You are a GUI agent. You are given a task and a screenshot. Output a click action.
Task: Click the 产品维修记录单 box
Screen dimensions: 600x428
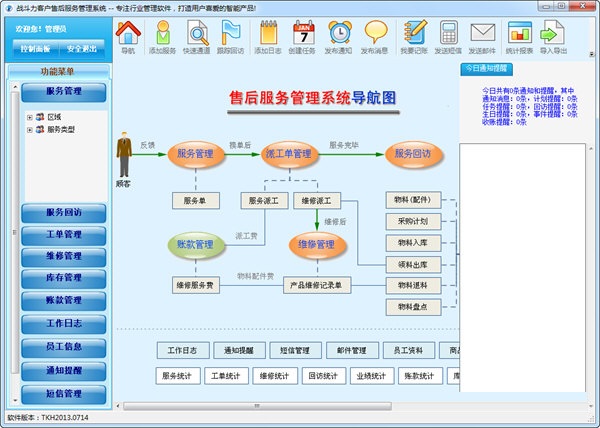pyautogui.click(x=317, y=285)
